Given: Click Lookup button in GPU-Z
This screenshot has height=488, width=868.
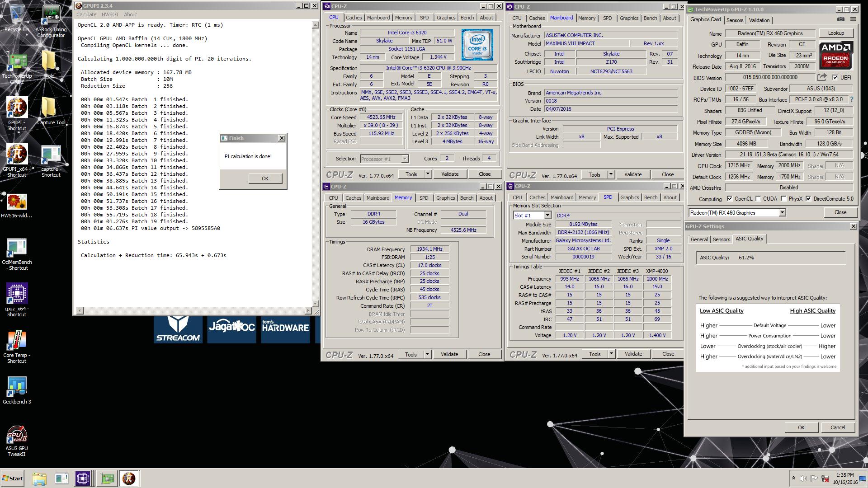Looking at the screenshot, I should point(836,33).
